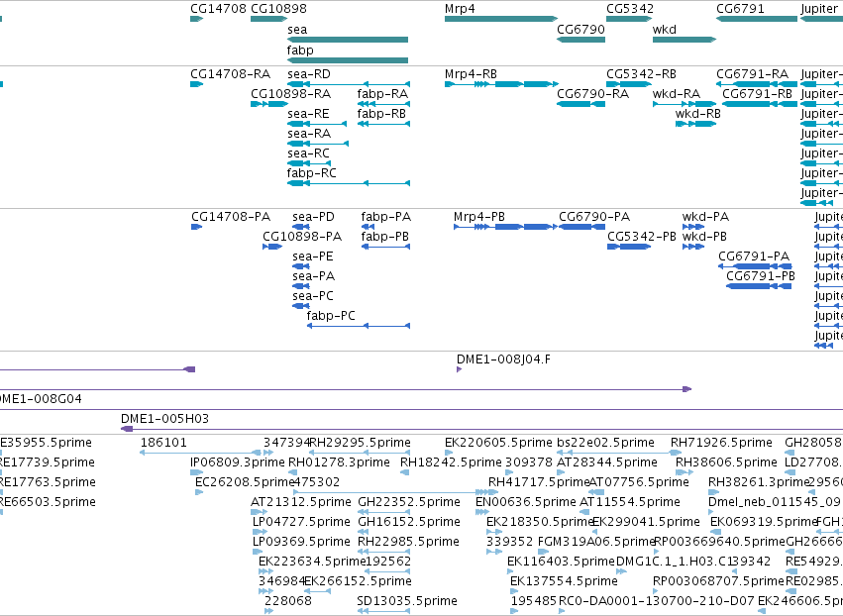The width and height of the screenshot is (843, 616).
Task: Click the sea gene bar
Action: click(x=348, y=40)
